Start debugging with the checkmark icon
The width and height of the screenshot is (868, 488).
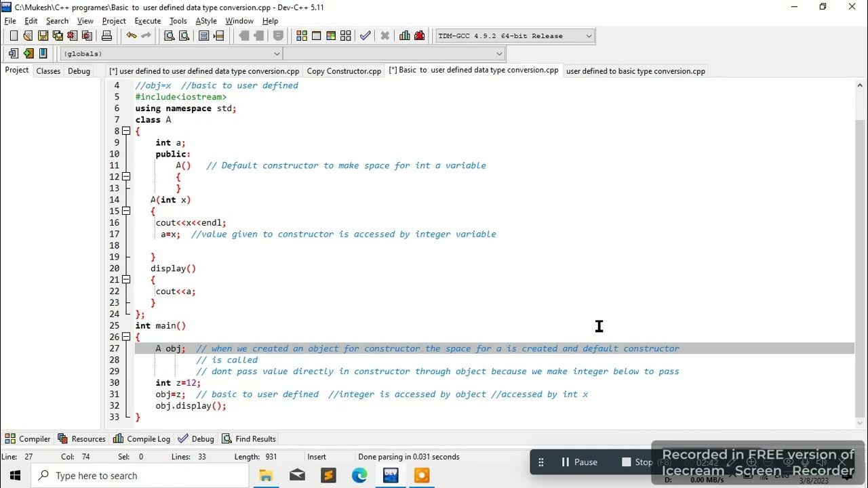click(x=366, y=36)
